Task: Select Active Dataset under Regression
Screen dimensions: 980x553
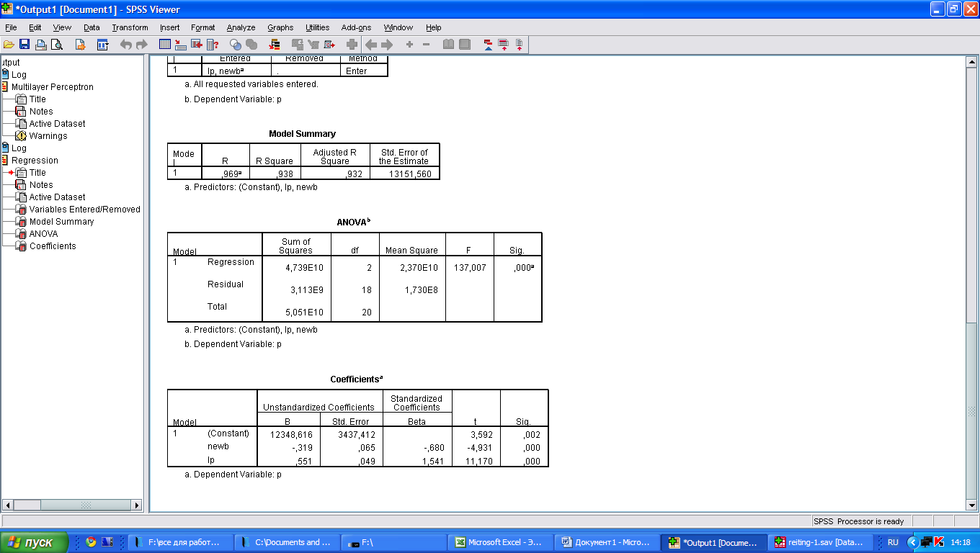Action: (57, 197)
